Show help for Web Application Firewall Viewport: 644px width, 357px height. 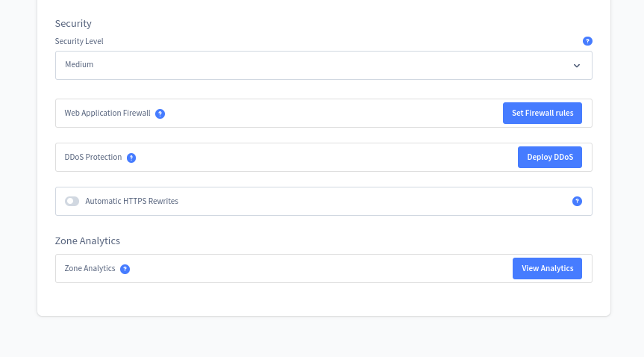coord(160,114)
